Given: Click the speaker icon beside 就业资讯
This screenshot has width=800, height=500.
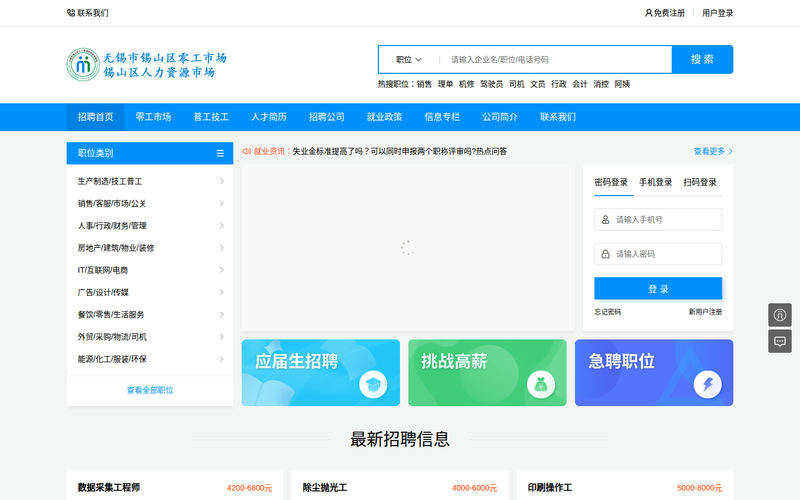Looking at the screenshot, I should tap(246, 151).
